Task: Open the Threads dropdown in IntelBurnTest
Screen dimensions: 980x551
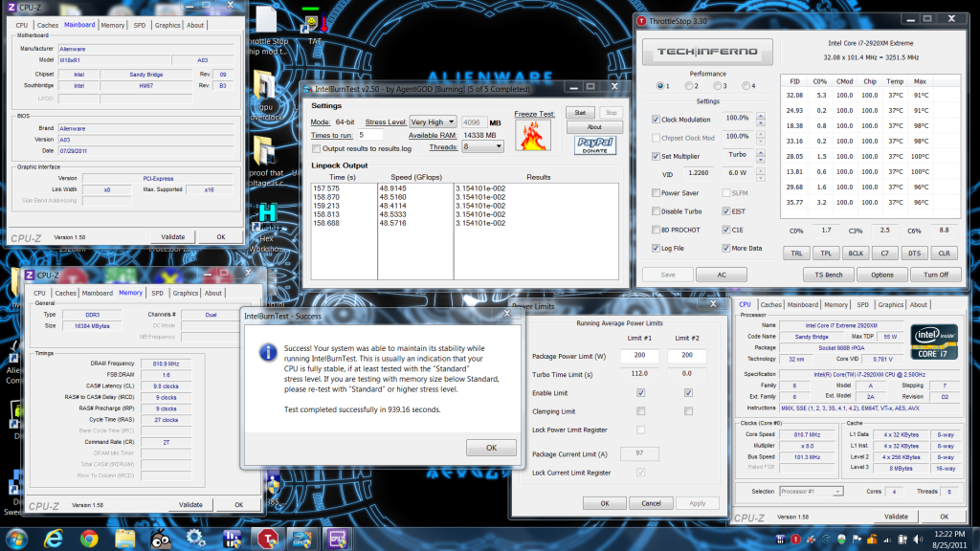Action: tap(482, 146)
